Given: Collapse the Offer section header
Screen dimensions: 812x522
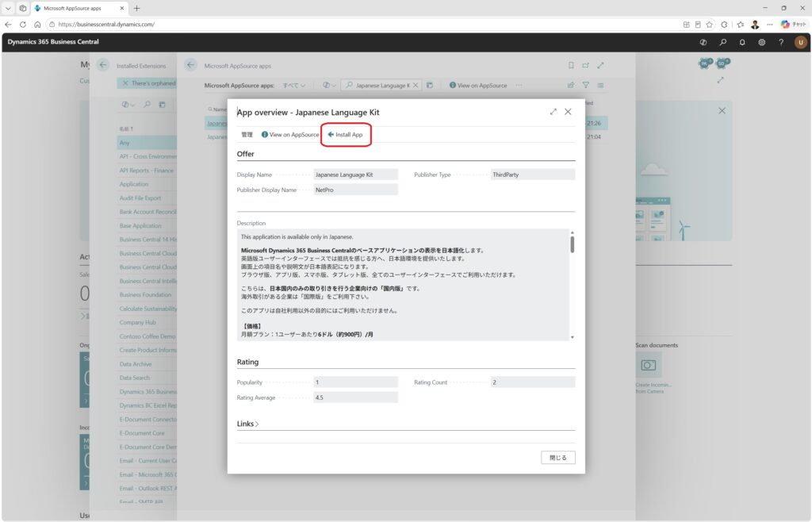Looking at the screenshot, I should pyautogui.click(x=246, y=154).
